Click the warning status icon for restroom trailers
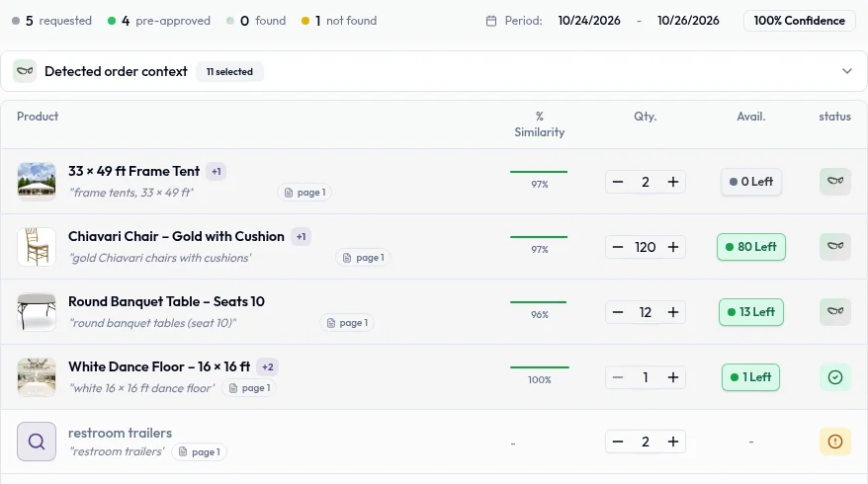The height and width of the screenshot is (484, 868). 835,442
